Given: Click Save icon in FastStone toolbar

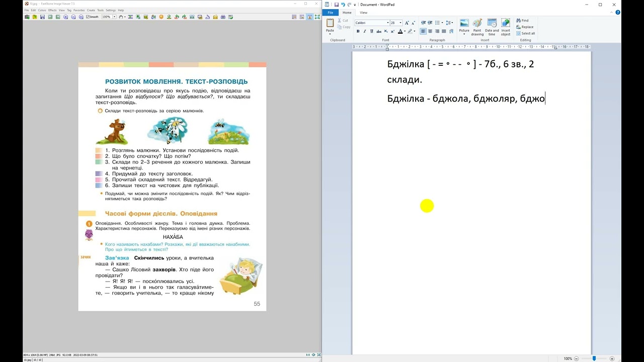Looking at the screenshot, I should (x=43, y=17).
